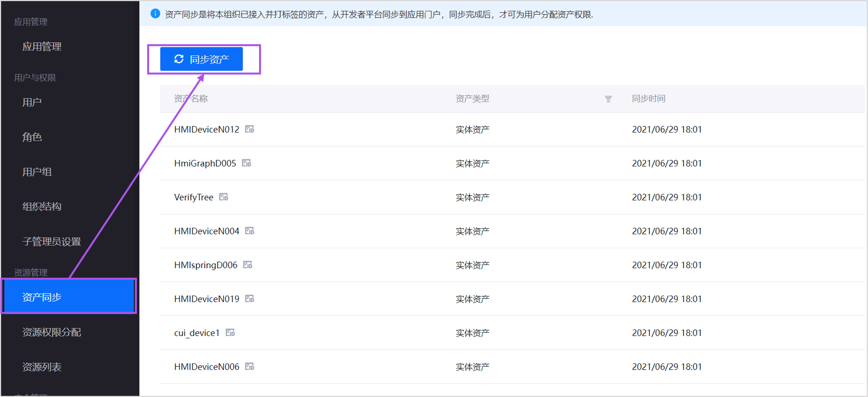Click the ID icon next to HMIDeviceN012
This screenshot has height=397, width=868.
point(249,129)
